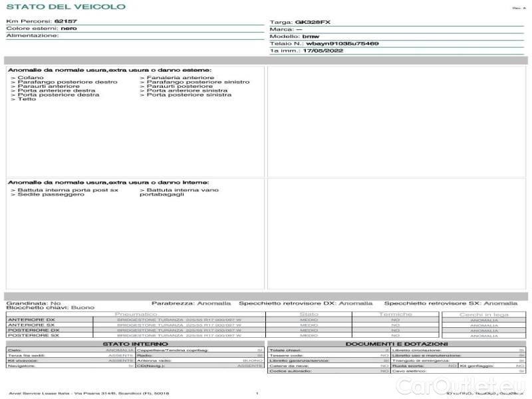Select the 'DOCUMENTI E DOTAZIONI' section title
This screenshot has height=399, width=532.
click(x=396, y=344)
